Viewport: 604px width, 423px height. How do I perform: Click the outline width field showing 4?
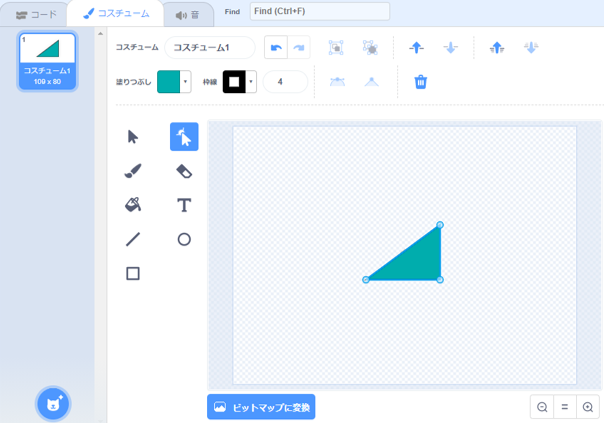285,82
